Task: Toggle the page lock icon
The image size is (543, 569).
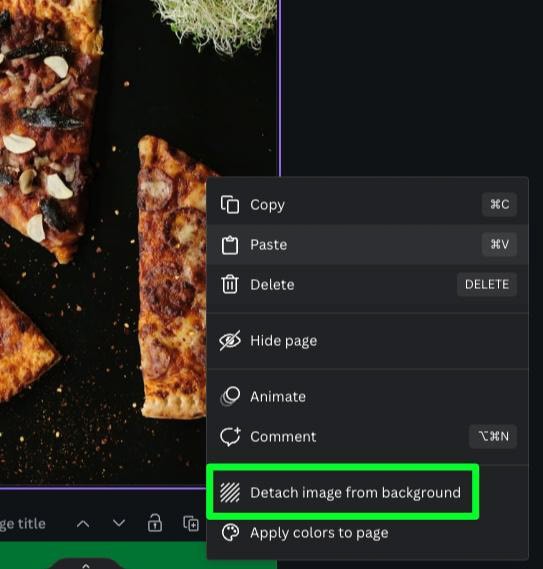Action: click(155, 523)
